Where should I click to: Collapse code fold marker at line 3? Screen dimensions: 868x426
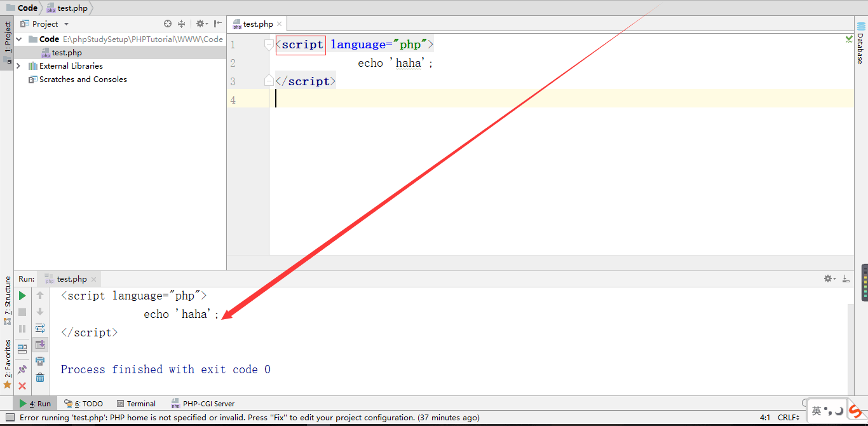(269, 81)
